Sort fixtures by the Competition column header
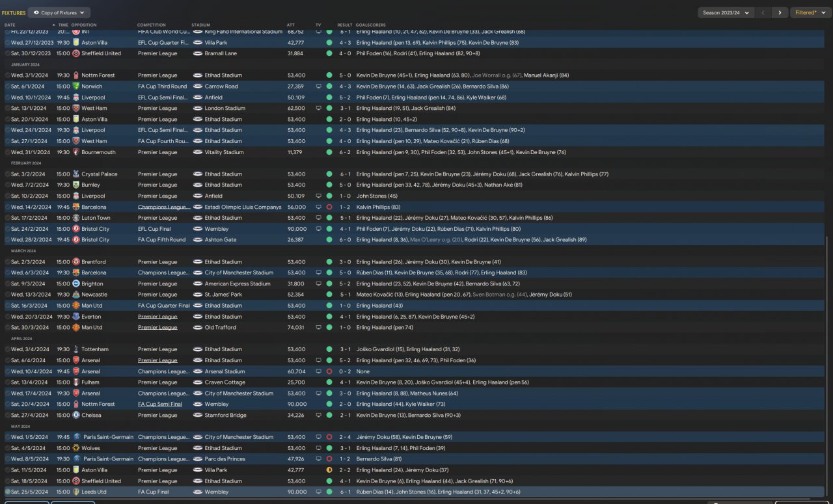 point(152,25)
